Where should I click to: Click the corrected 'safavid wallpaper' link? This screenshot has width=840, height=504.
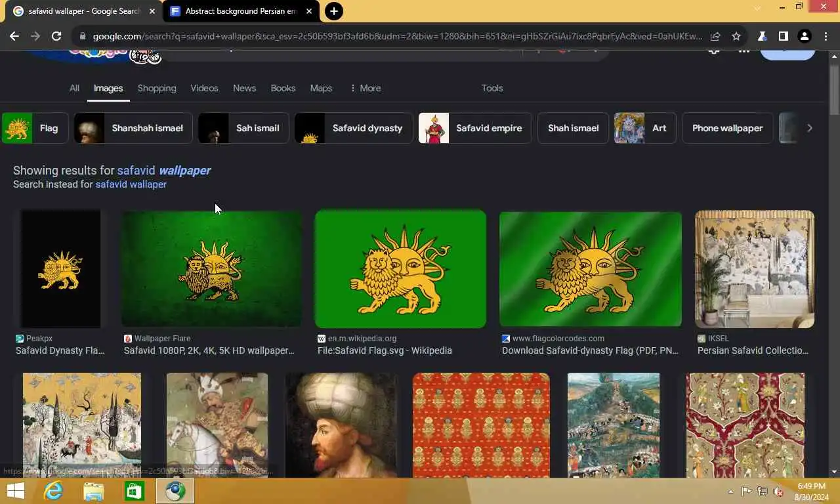tap(163, 171)
